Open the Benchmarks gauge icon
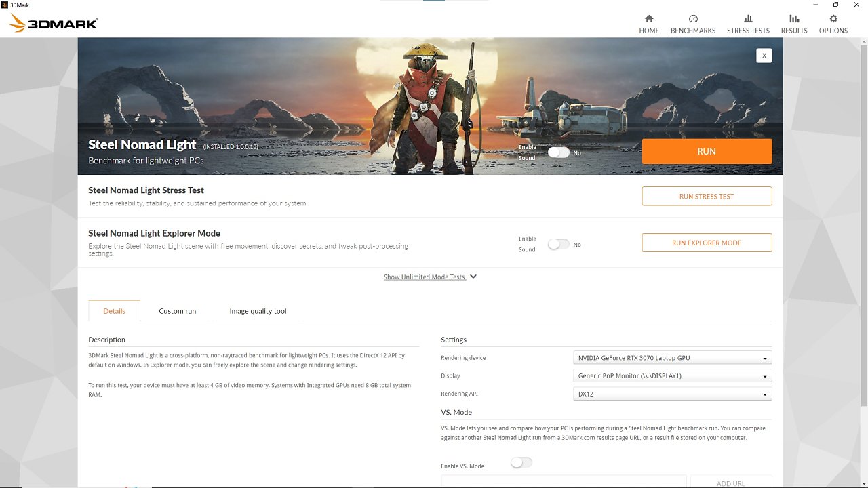Image resolution: width=868 pixels, height=488 pixels. pyautogui.click(x=693, y=19)
